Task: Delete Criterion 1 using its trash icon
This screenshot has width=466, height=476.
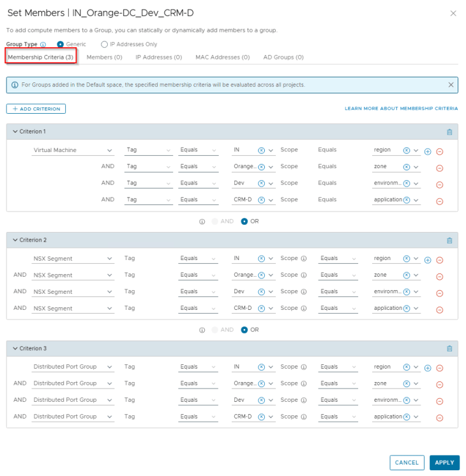Action: [449, 132]
